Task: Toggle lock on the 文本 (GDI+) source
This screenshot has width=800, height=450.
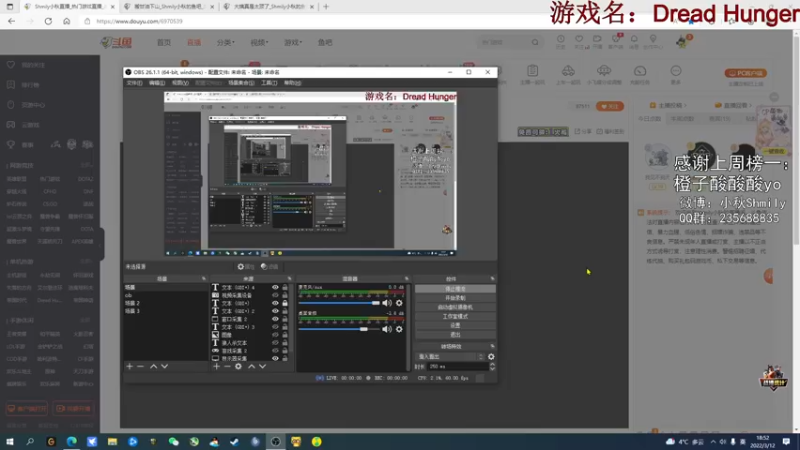Action: (x=285, y=303)
